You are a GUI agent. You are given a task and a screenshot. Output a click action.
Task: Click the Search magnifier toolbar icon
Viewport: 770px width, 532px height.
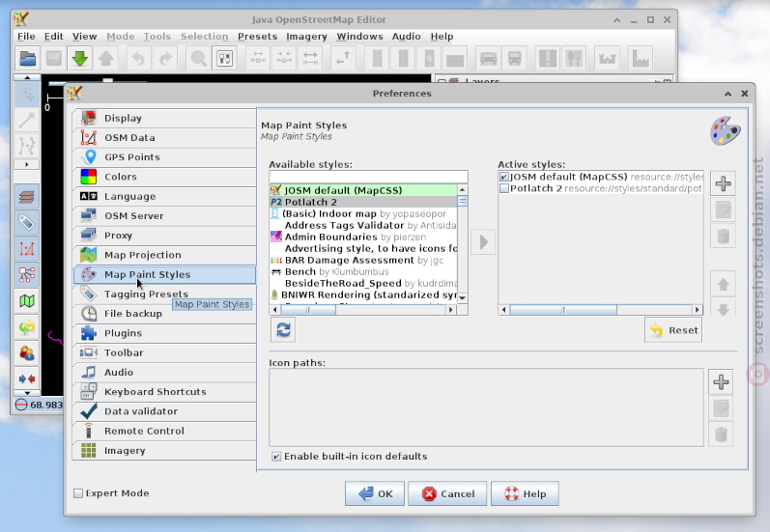[x=198, y=59]
